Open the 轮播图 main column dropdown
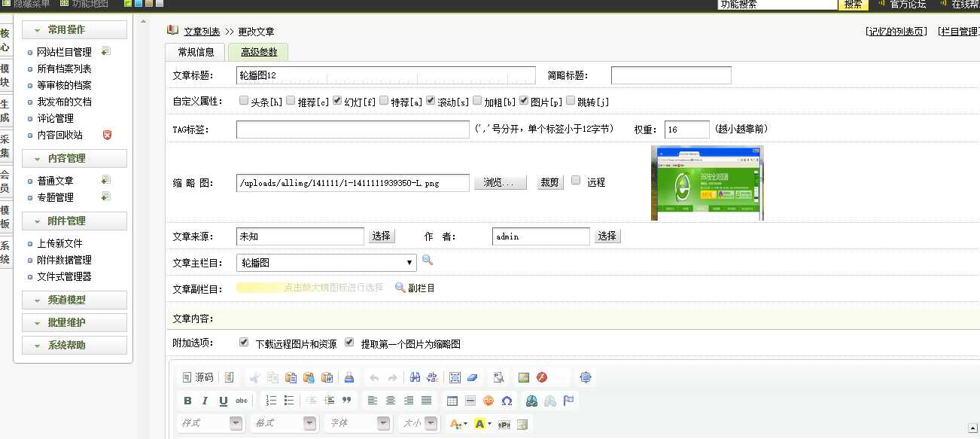Viewport: 980px width, 439px height. 327,263
